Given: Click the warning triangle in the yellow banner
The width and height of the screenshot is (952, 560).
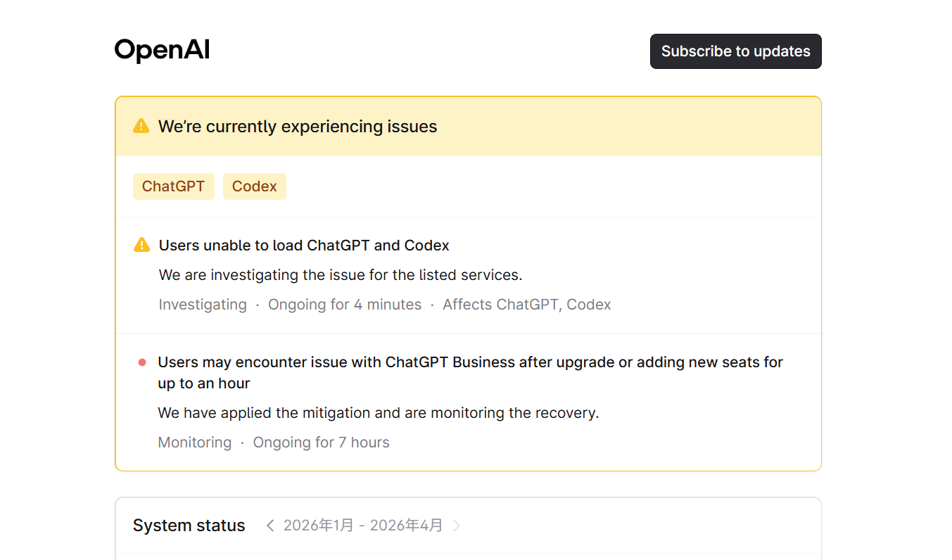Looking at the screenshot, I should [x=141, y=126].
